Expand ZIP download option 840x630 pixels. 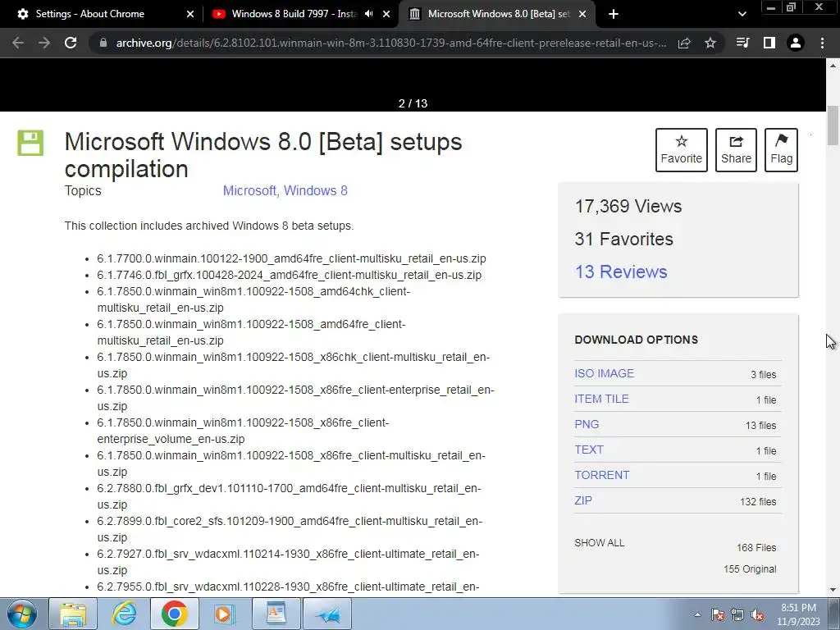[x=583, y=501]
